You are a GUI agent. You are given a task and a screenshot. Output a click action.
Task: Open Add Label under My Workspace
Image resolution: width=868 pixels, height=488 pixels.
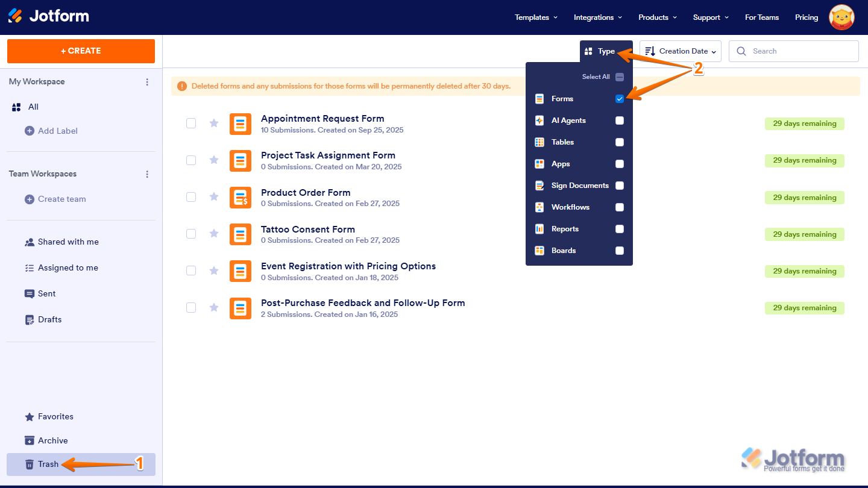click(x=51, y=131)
